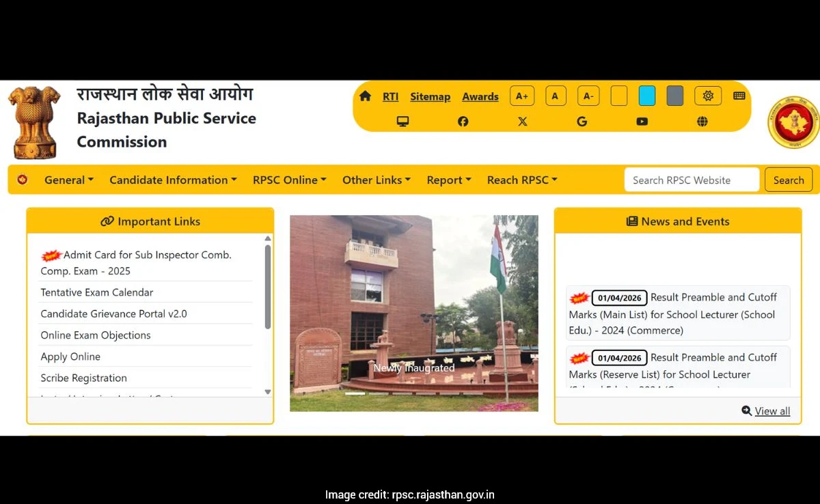The image size is (820, 504).
Task: Open the RPSC Facebook page icon
Action: coord(463,121)
